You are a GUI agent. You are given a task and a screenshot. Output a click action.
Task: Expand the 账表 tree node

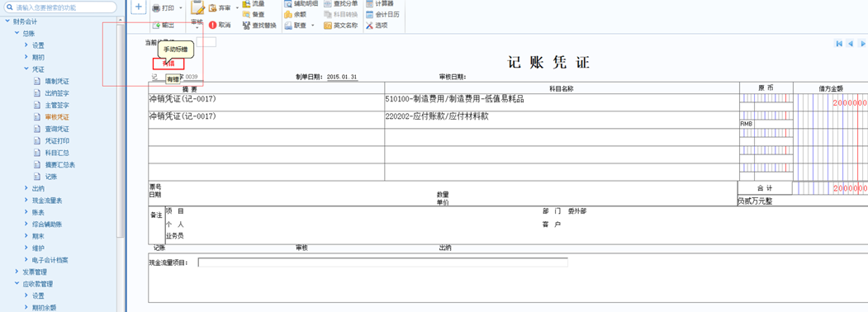click(26, 212)
